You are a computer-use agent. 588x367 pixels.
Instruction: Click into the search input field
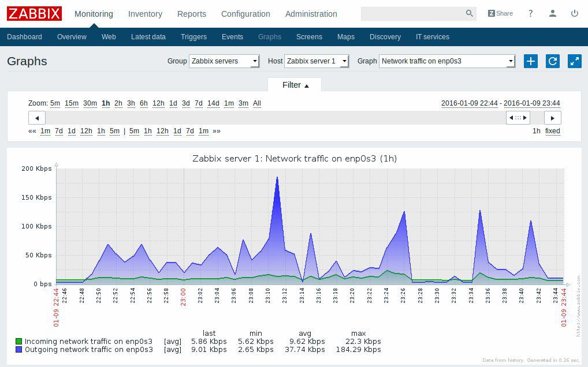(412, 13)
